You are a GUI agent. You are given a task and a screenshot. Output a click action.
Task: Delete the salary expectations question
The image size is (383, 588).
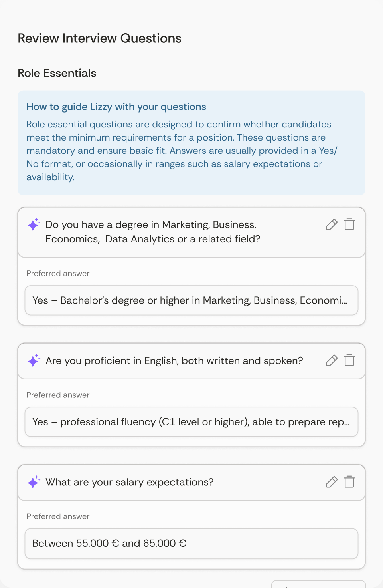[349, 482]
